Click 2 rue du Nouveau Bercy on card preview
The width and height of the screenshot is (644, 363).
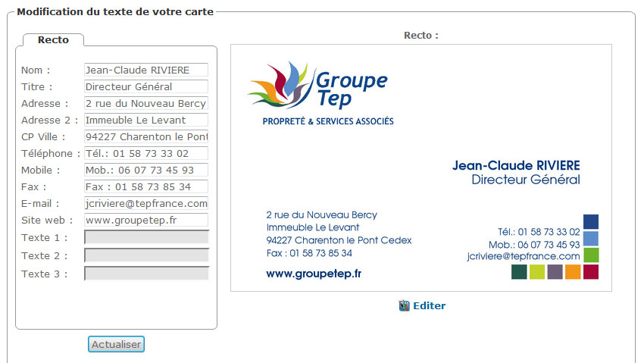[x=321, y=214]
